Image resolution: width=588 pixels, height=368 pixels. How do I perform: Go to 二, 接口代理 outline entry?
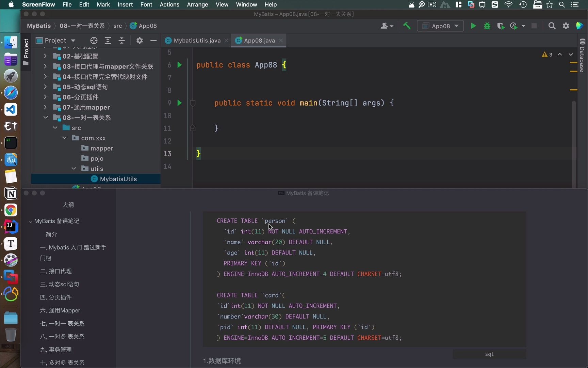pyautogui.click(x=56, y=271)
